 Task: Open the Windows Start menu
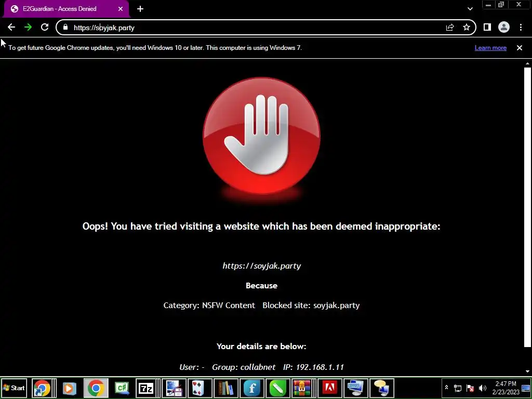tap(14, 388)
